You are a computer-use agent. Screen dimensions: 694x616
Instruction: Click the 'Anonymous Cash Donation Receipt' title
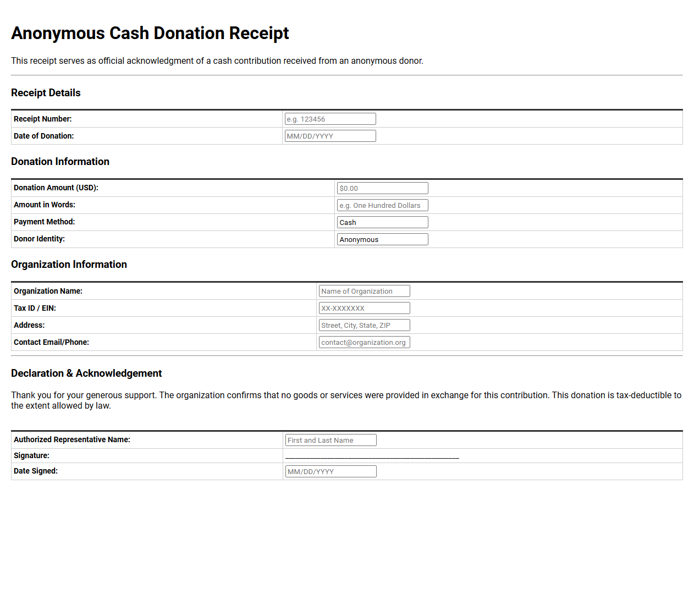tap(150, 33)
